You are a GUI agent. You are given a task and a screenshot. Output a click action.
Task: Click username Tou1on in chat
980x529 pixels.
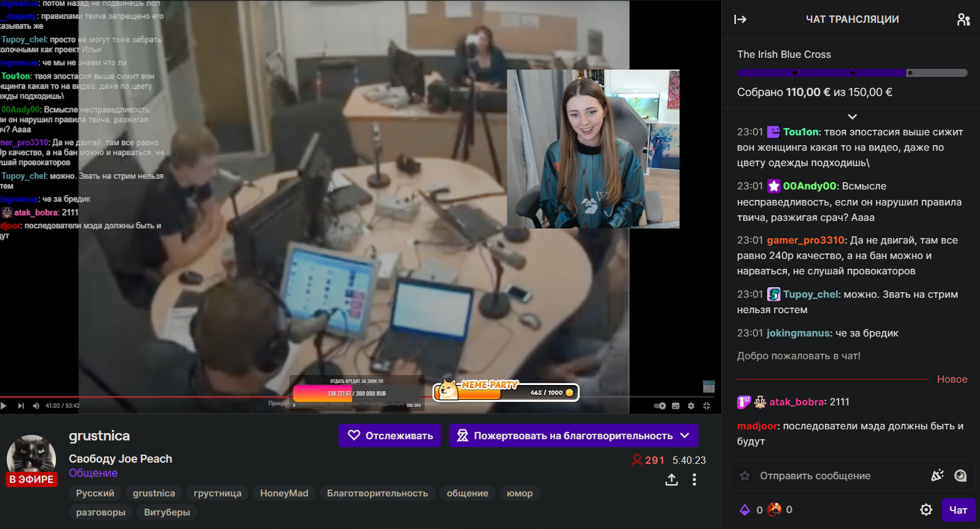coord(801,132)
